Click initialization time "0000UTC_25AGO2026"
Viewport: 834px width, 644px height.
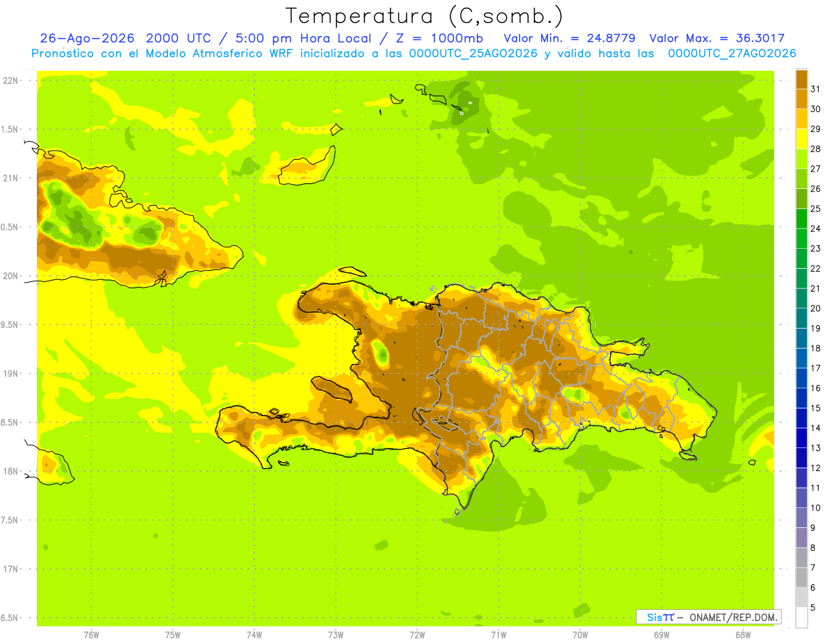pyautogui.click(x=473, y=53)
